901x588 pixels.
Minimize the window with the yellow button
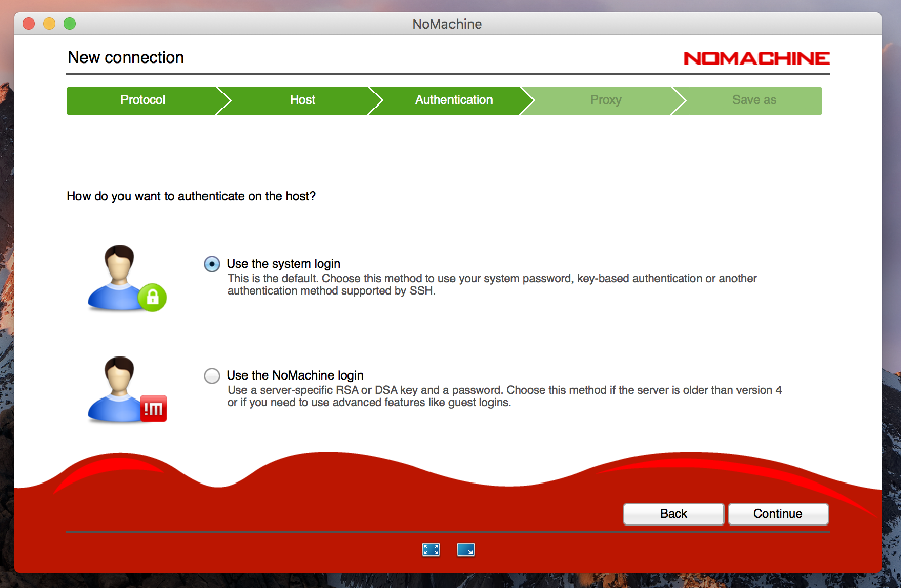tap(49, 24)
